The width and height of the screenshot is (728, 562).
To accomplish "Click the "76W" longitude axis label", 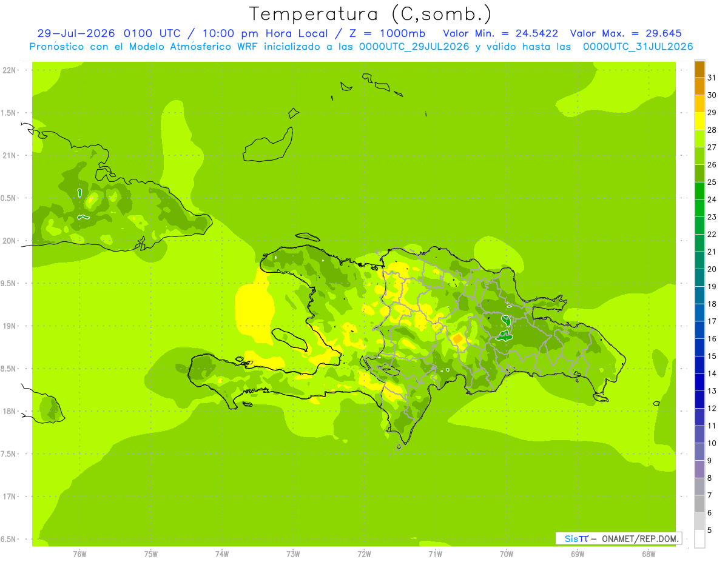I will tap(79, 554).
